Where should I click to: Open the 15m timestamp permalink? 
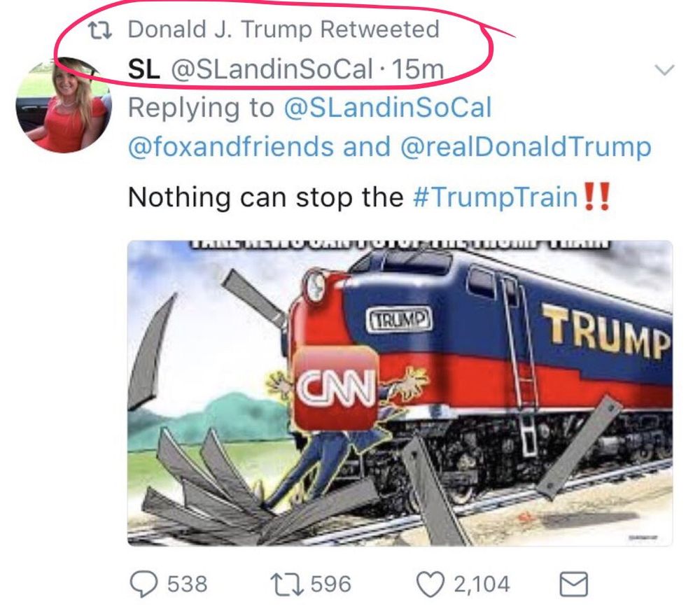(419, 69)
